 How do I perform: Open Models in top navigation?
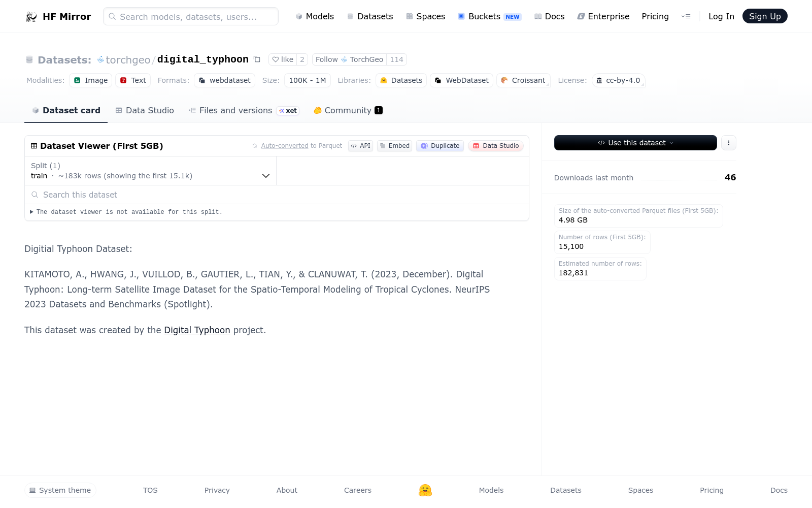[x=315, y=17]
